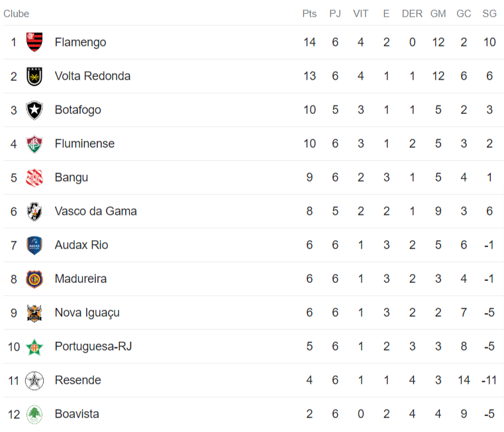This screenshot has width=504, height=432.
Task: Click the Portuguesa-RJ green crest
Action: 34,347
